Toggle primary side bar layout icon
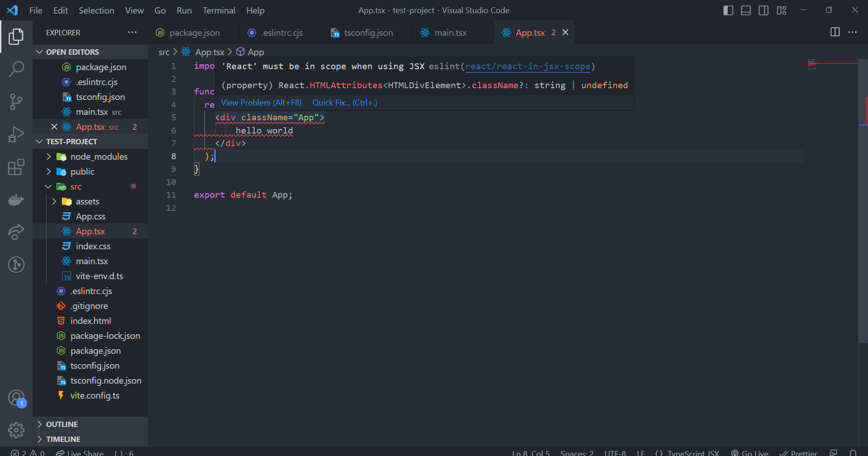Image resolution: width=868 pixels, height=456 pixels. coord(728,10)
